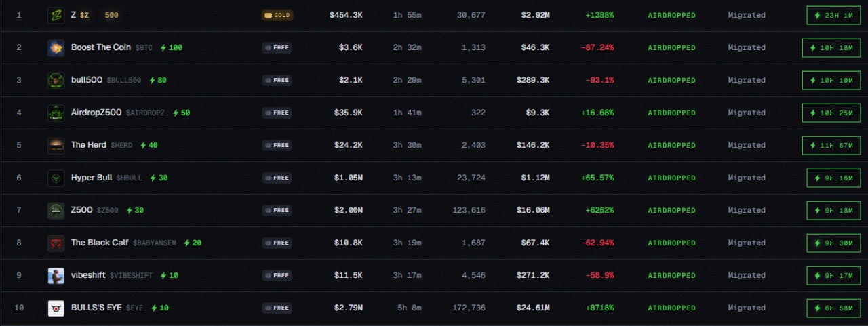Open BULLS'S EYE token avatar
This screenshot has width=868, height=326.
(x=56, y=308)
